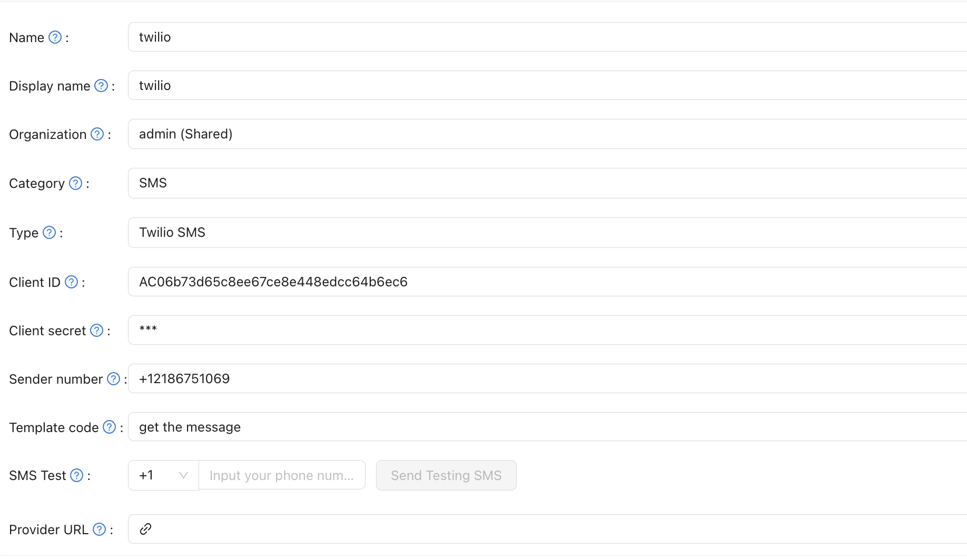Click the phone number input for SMS testing
Viewport: 967px width, 560px height.
coord(282,475)
